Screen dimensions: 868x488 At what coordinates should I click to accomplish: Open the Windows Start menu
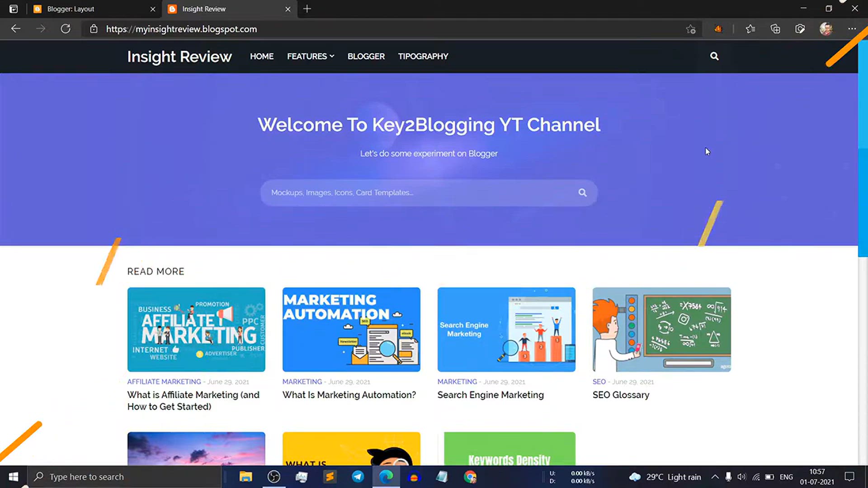(14, 477)
